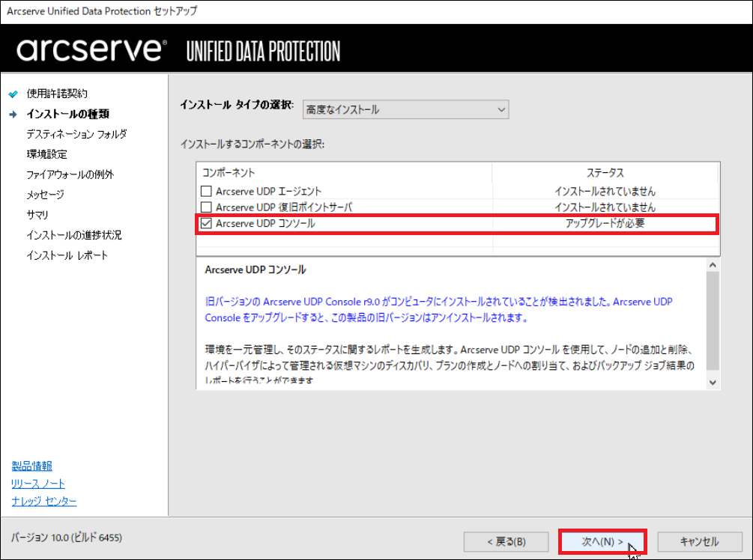This screenshot has height=560, width=753.
Task: Click the Arcserve UDP コンソール description heading
Action: (x=255, y=270)
